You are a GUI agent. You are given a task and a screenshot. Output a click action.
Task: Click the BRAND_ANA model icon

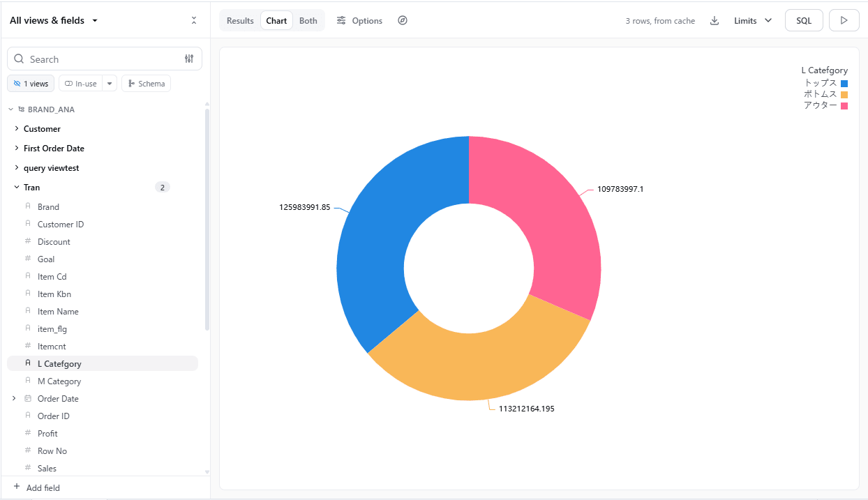pyautogui.click(x=22, y=109)
